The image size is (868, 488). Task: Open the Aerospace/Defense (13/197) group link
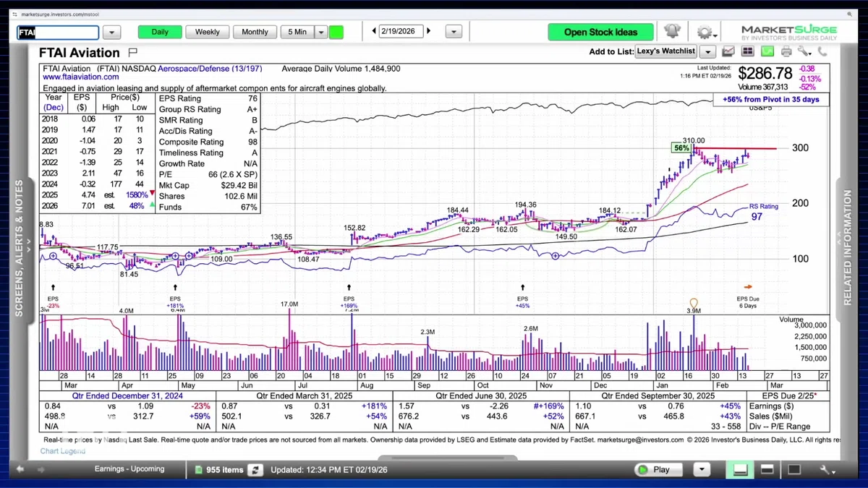click(210, 69)
